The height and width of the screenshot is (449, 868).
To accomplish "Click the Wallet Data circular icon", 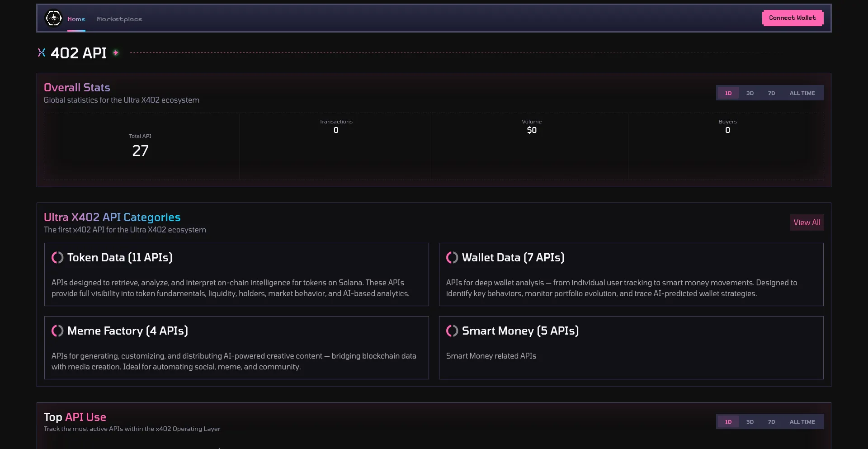I will 452,258.
